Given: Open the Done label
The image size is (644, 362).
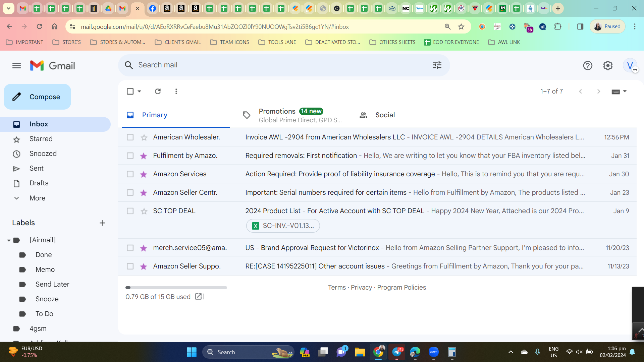Looking at the screenshot, I should point(44,255).
